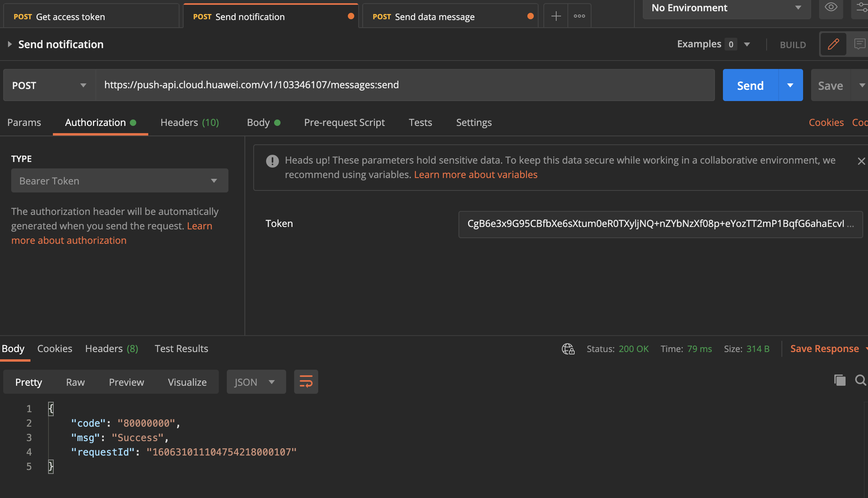Image resolution: width=868 pixels, height=498 pixels.
Task: Click the request URL input field
Action: tap(405, 85)
